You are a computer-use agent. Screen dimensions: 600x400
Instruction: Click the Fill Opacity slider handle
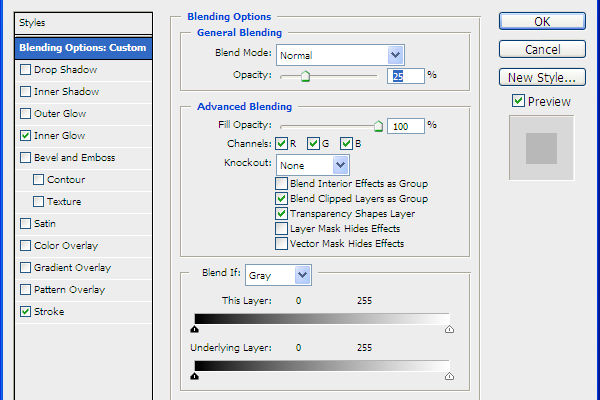[x=378, y=126]
